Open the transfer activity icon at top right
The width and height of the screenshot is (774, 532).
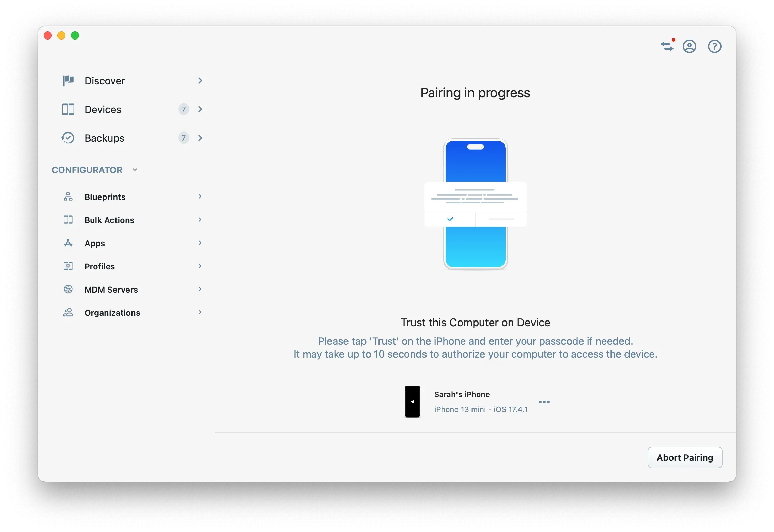pyautogui.click(x=667, y=46)
